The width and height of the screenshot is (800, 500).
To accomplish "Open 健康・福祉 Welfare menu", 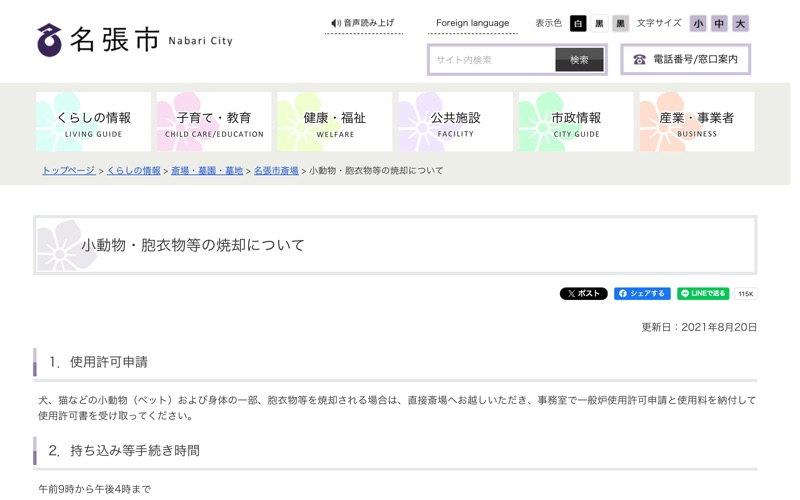I will coord(335,122).
